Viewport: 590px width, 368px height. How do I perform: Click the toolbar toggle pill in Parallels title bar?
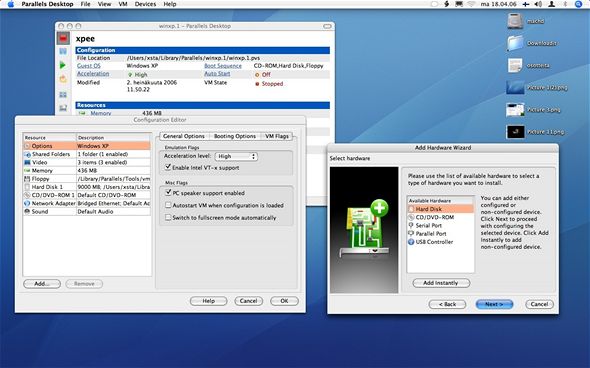tap(327, 26)
